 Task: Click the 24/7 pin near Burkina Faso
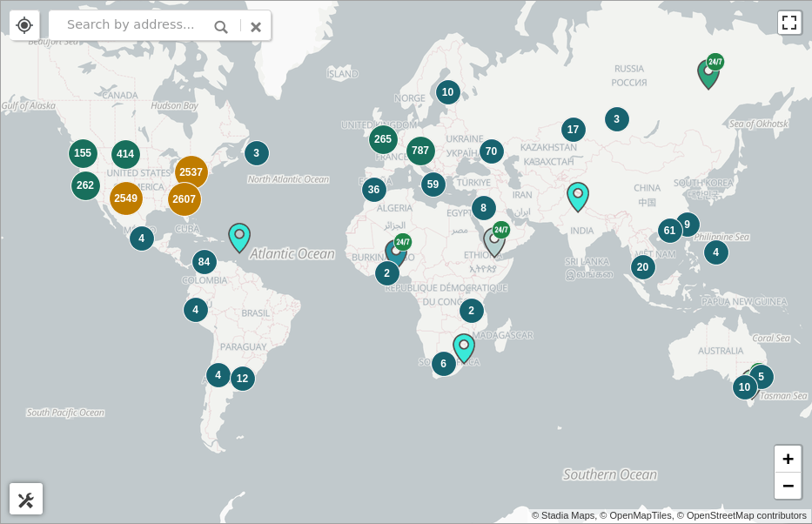pyautogui.click(x=395, y=253)
